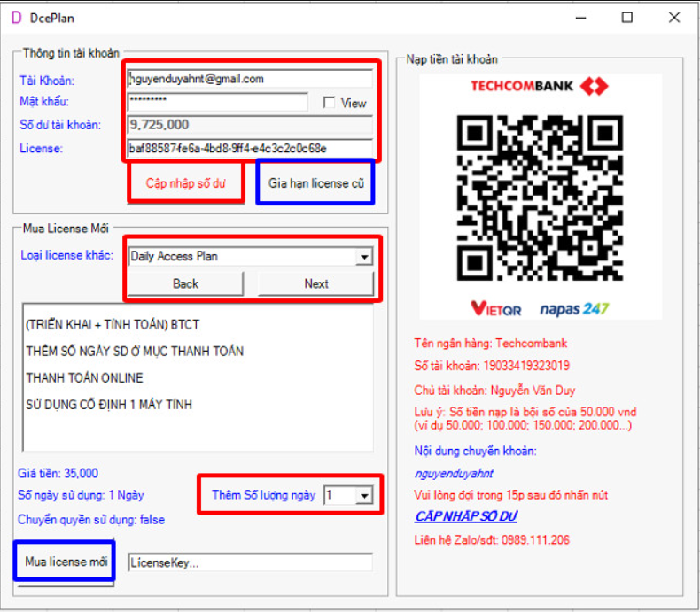Click 'Số ngày sử dụng: 1 Ngày' label
Image resolution: width=700 pixels, height=612 pixels.
[81, 495]
